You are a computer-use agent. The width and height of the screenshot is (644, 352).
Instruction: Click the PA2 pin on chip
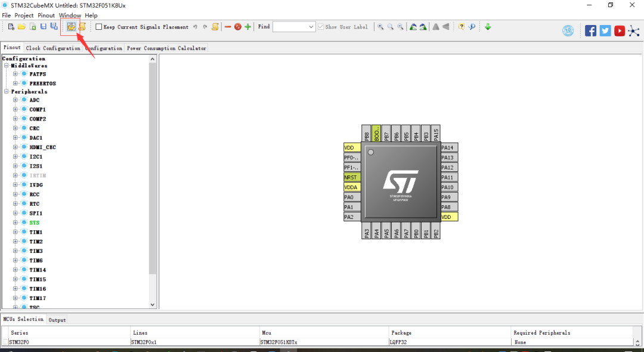pyautogui.click(x=352, y=217)
